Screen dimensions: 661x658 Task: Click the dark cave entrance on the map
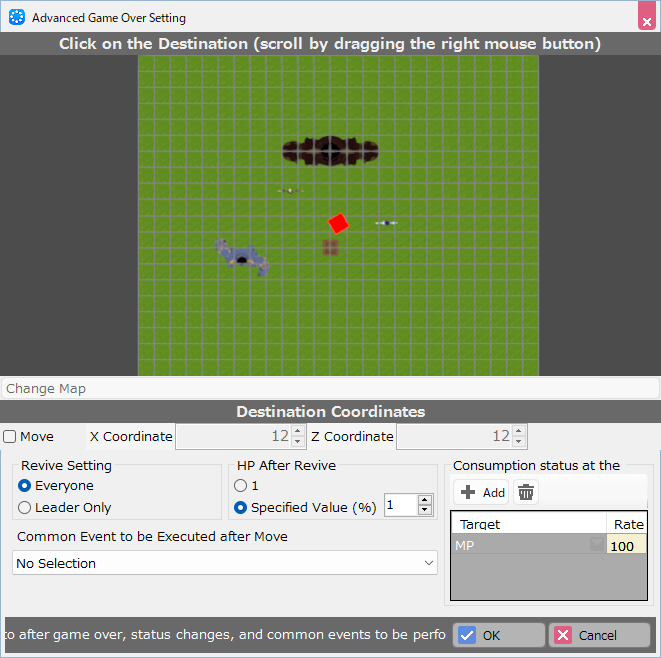point(329,152)
